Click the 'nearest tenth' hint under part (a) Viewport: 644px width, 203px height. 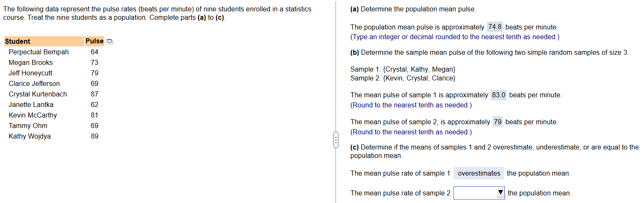pos(455,37)
